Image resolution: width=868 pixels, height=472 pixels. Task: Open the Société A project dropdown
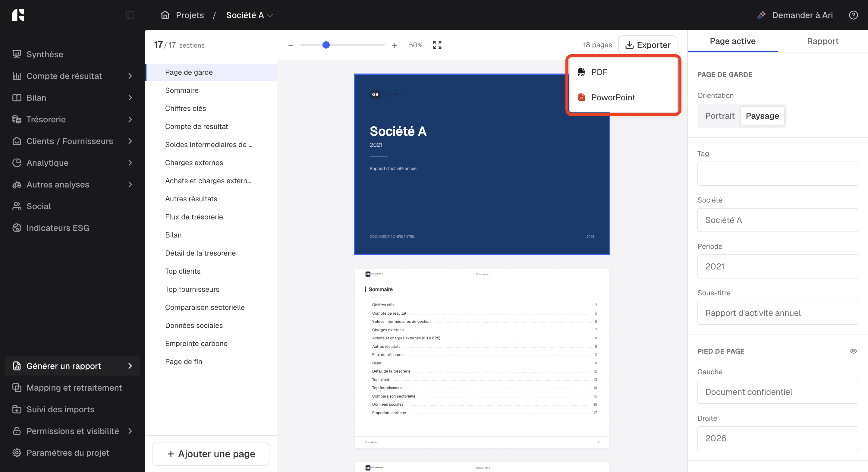click(x=249, y=15)
